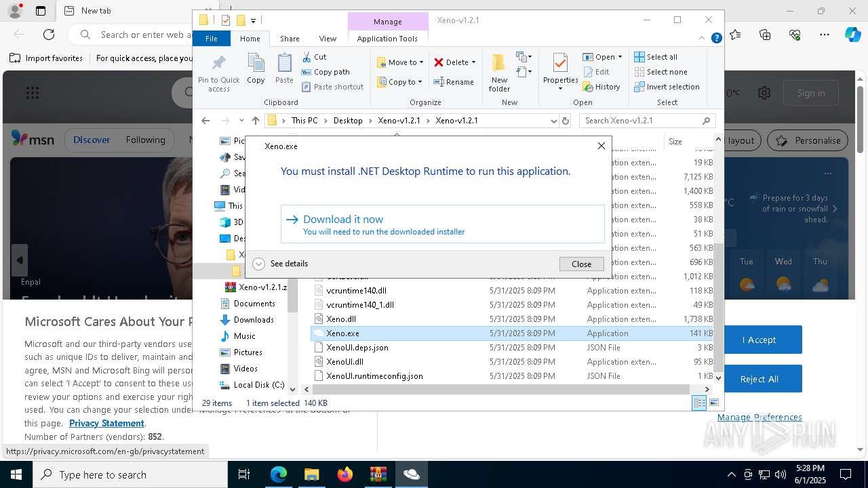Open Manage Preferences link
This screenshot has height=488, width=868.
coord(759,417)
